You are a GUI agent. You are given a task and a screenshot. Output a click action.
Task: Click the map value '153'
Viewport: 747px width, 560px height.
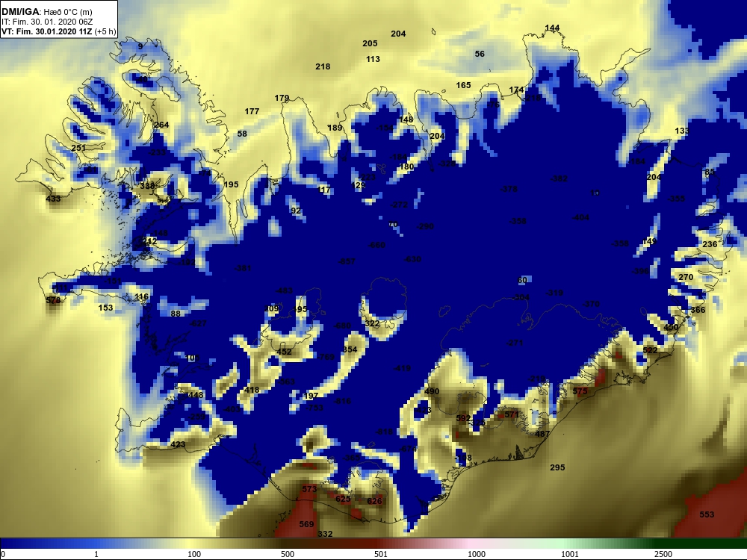pyautogui.click(x=106, y=308)
